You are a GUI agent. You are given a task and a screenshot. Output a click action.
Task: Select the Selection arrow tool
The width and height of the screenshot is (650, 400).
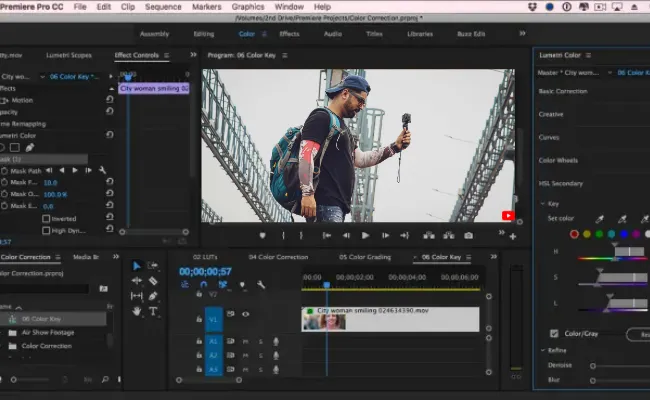point(136,266)
